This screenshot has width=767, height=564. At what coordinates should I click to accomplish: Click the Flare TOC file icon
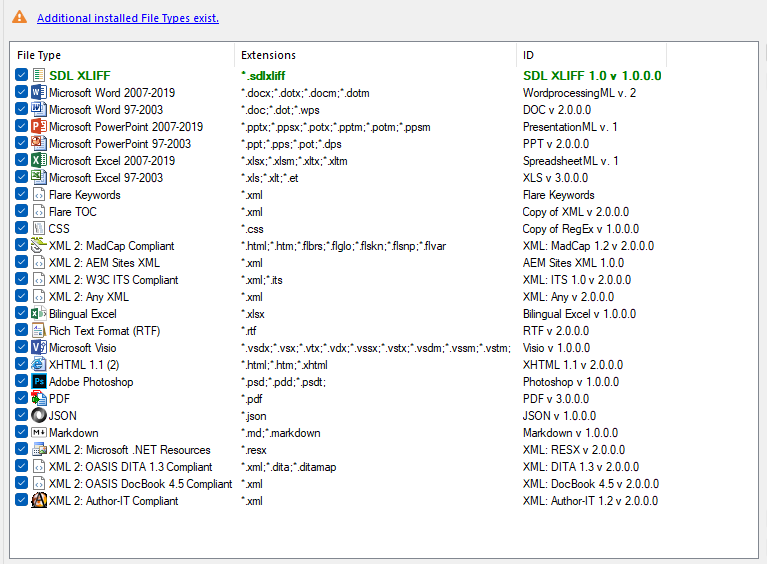click(x=39, y=211)
